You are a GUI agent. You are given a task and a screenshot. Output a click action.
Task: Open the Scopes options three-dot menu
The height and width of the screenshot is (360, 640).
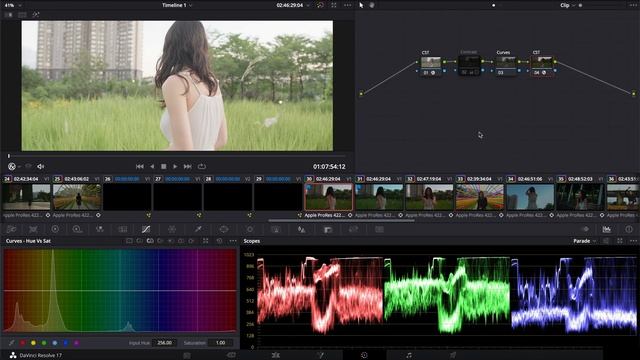633,241
